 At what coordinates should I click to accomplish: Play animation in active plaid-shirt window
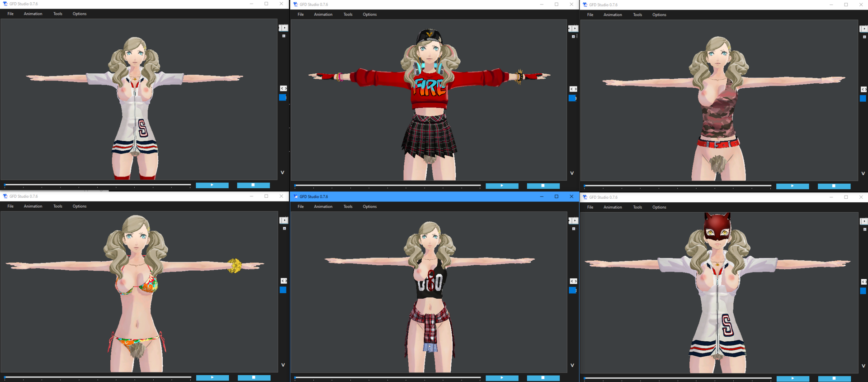[x=502, y=378]
